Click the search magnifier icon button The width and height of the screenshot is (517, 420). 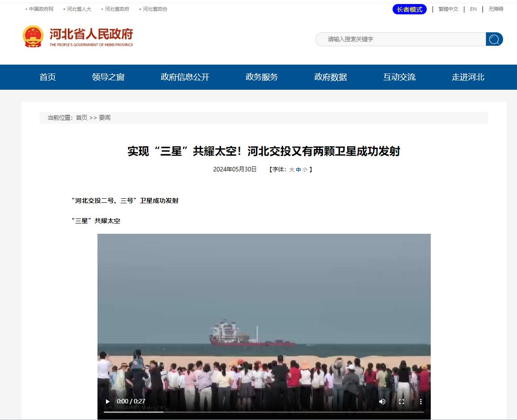pos(494,39)
